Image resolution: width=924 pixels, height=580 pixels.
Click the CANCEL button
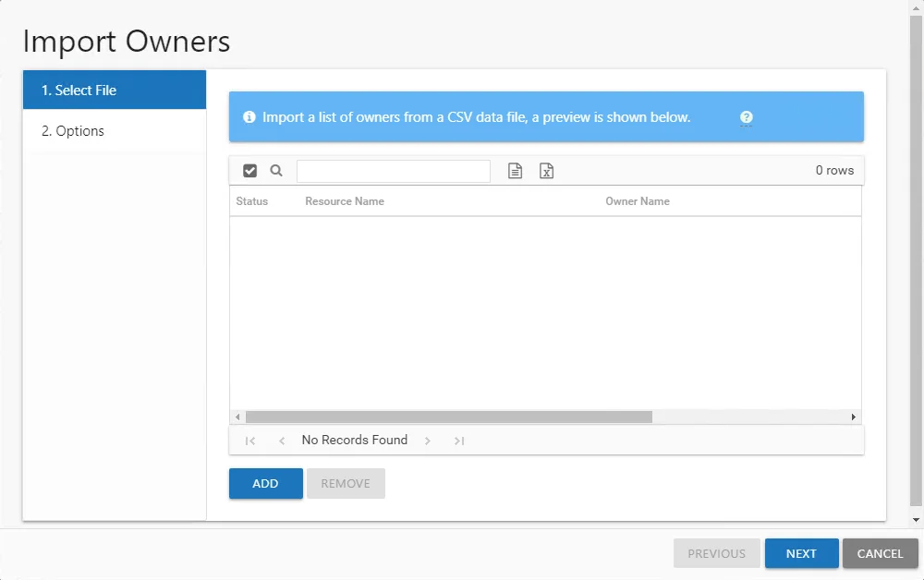click(880, 553)
